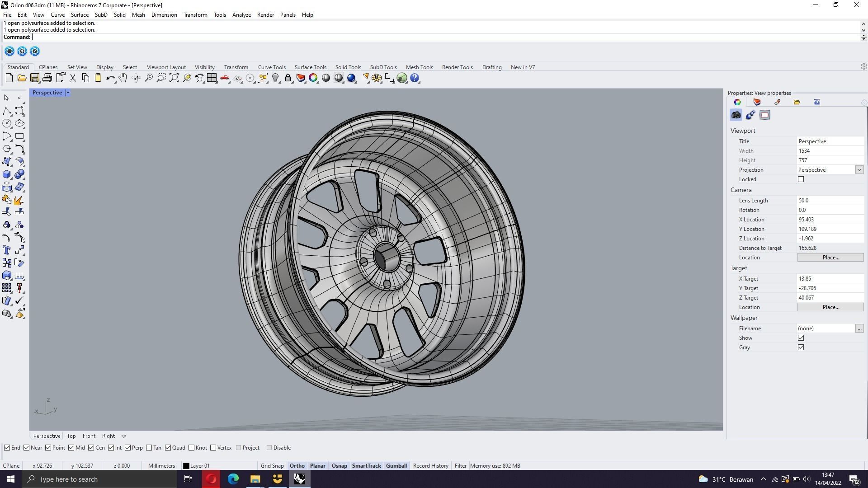The width and height of the screenshot is (868, 488).
Task: Click the Lens Length input field
Action: tap(830, 201)
